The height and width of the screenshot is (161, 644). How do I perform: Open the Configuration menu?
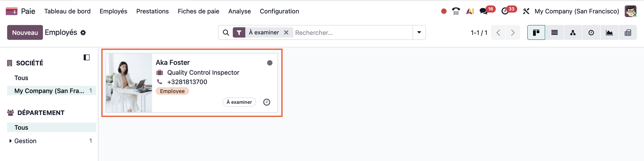[279, 11]
